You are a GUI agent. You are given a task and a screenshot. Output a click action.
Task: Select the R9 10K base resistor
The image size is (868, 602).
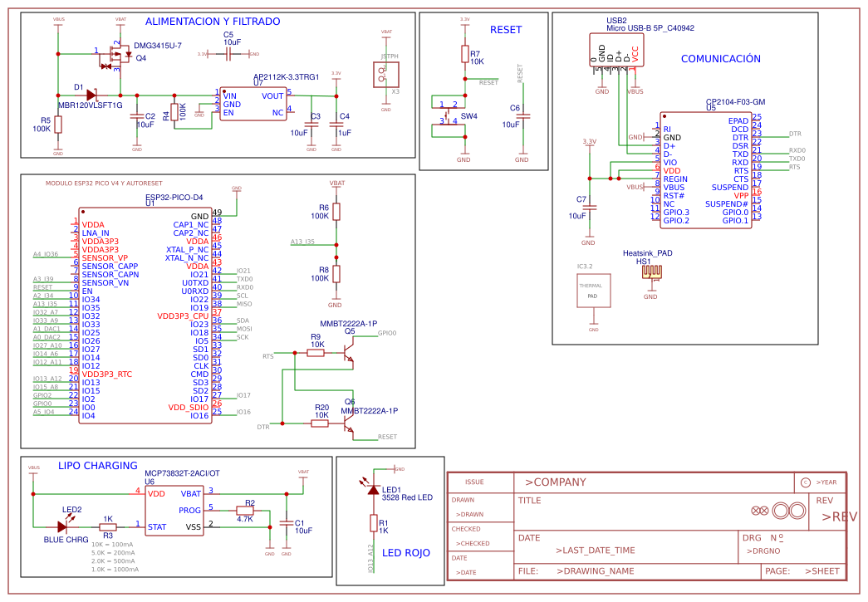(x=316, y=352)
